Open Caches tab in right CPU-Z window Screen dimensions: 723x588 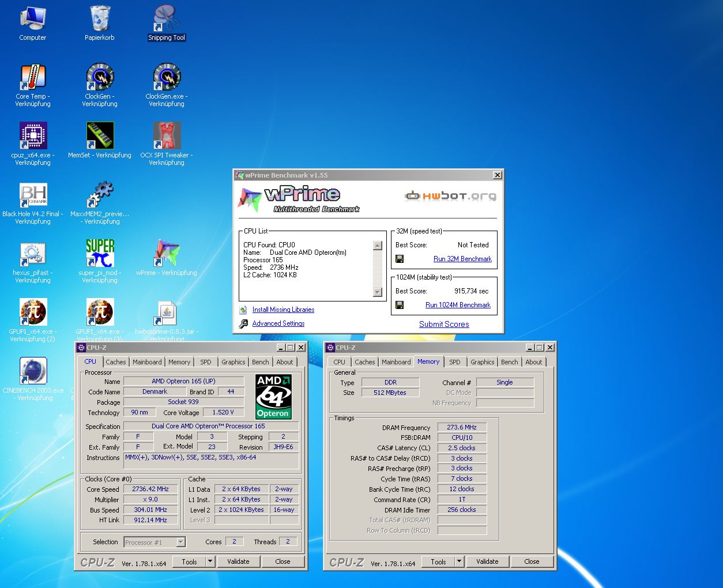click(x=364, y=362)
